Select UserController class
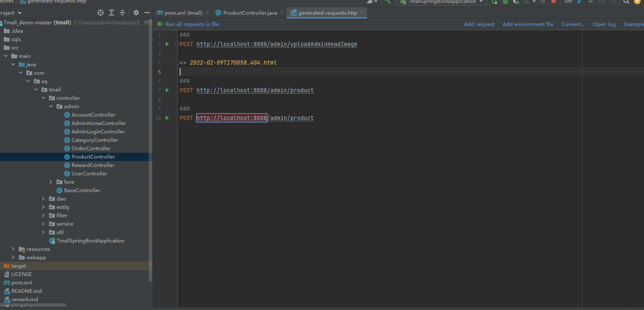The image size is (644, 310). click(x=89, y=174)
